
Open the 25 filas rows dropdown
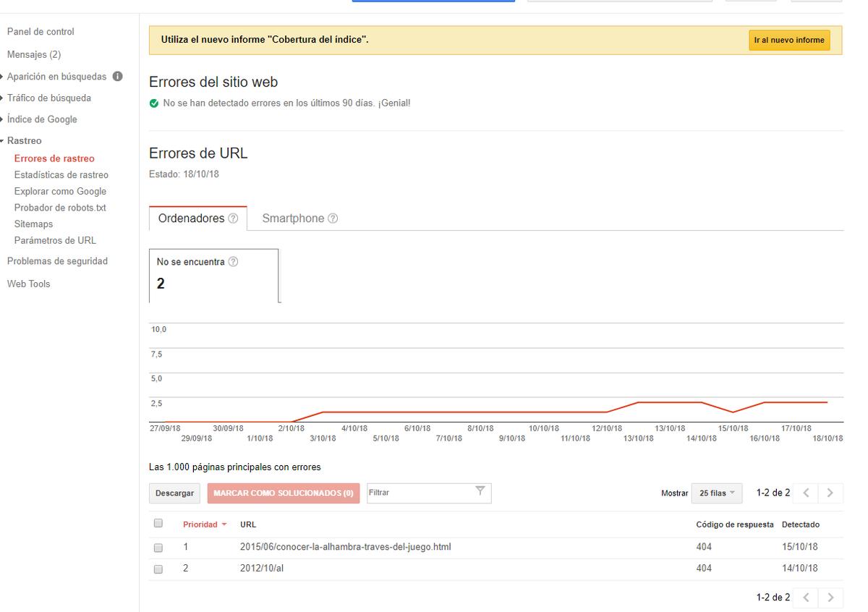click(x=716, y=493)
